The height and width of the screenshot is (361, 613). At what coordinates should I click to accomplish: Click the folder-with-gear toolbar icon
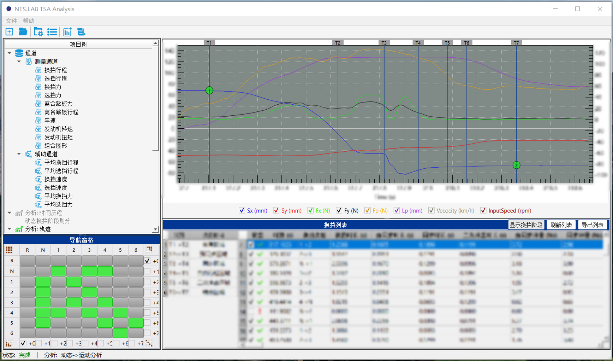click(x=38, y=32)
